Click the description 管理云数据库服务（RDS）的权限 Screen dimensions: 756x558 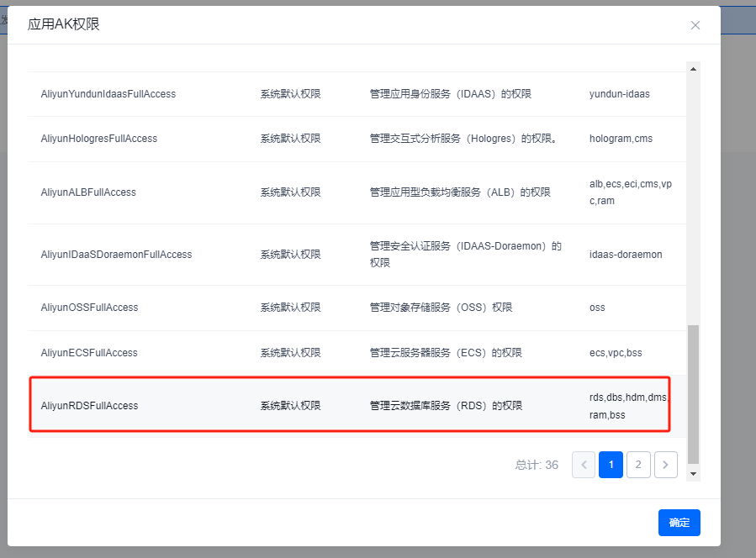(446, 406)
